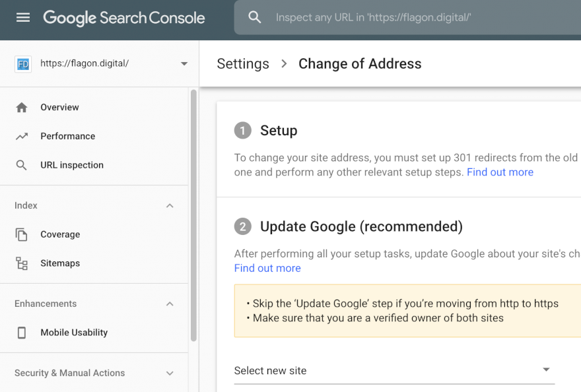
Task: Collapse the Index section
Action: 170,206
